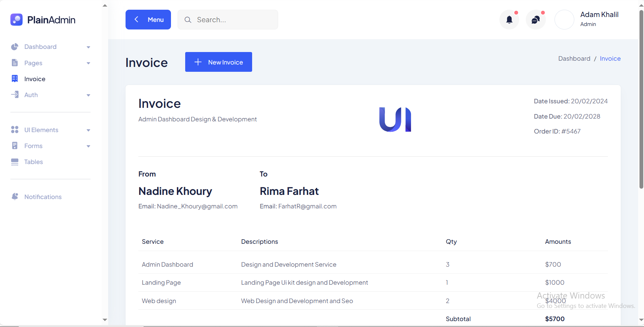Click the Dashboard pie chart icon
This screenshot has width=644, height=327.
[15, 47]
